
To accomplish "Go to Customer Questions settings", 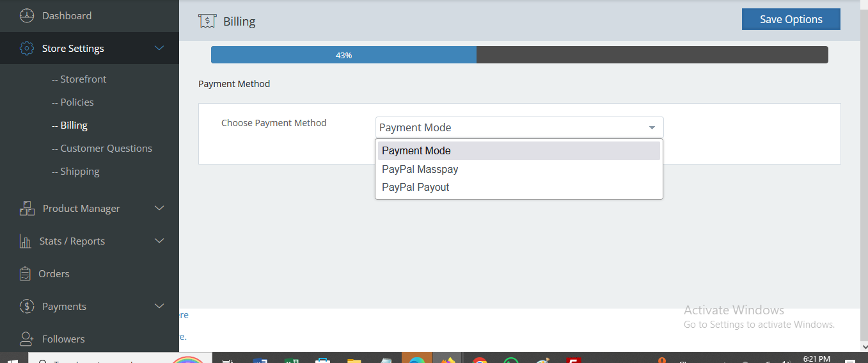I will (x=106, y=149).
